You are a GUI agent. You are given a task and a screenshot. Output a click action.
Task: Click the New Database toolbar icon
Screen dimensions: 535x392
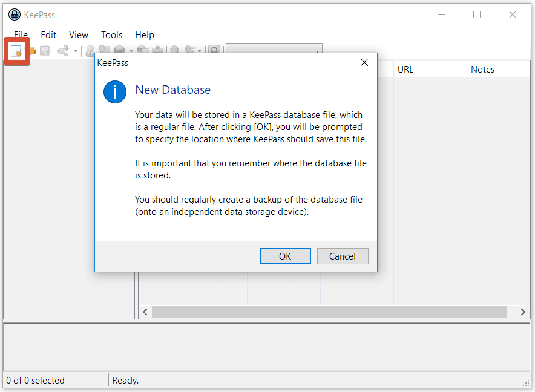point(16,51)
